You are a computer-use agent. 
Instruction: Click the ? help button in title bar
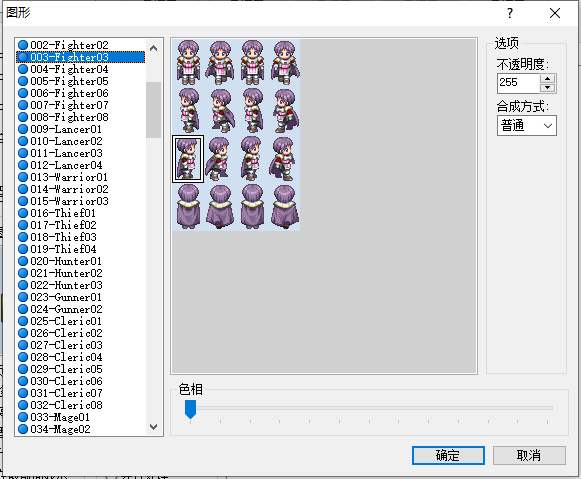point(510,14)
